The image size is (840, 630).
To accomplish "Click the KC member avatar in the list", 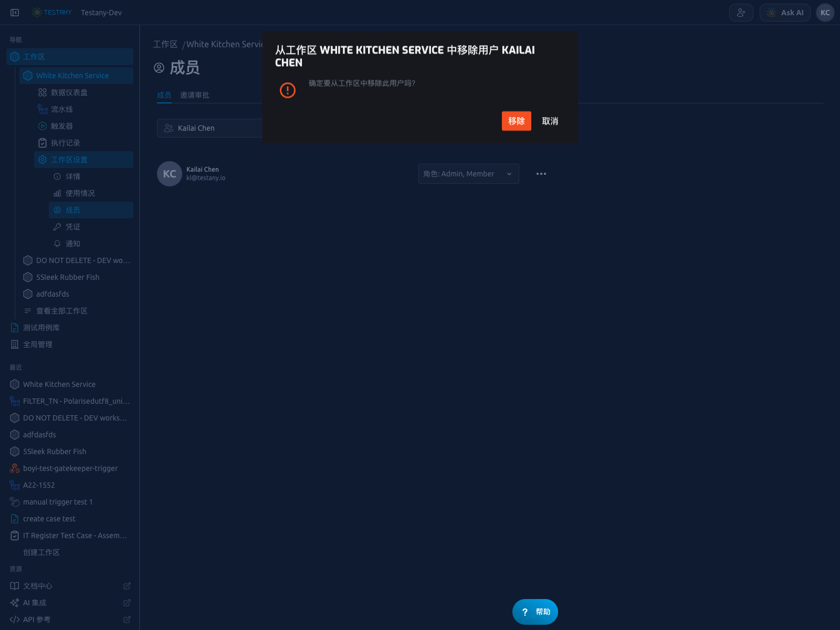I will [x=170, y=174].
